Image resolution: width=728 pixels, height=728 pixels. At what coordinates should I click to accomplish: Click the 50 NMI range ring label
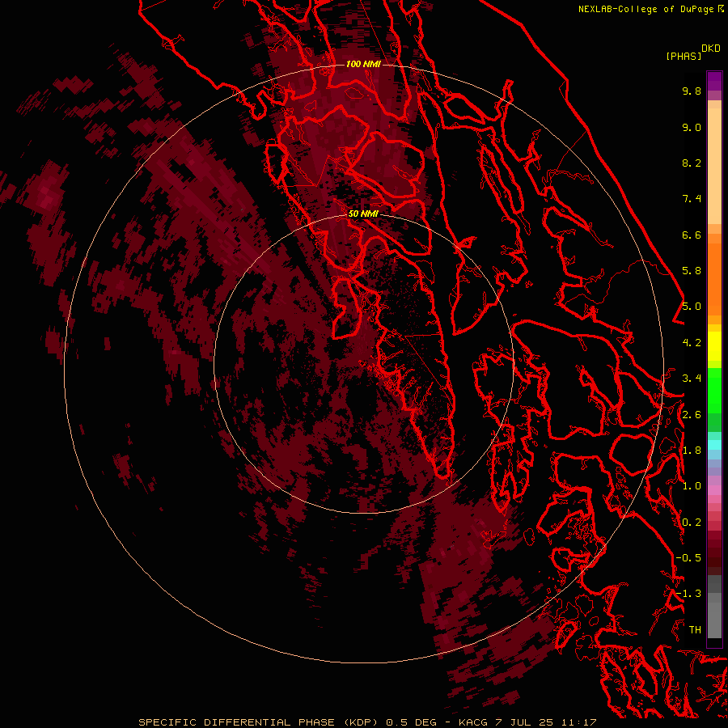(x=363, y=214)
